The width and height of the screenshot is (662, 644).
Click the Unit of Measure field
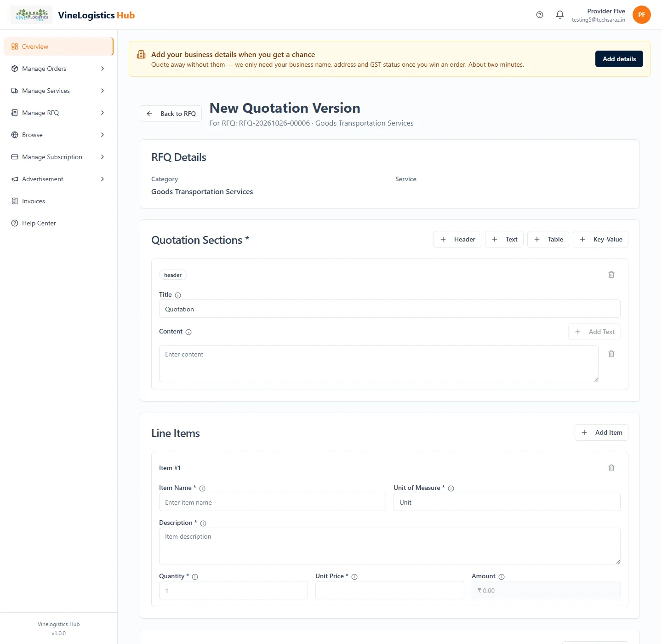[507, 502]
